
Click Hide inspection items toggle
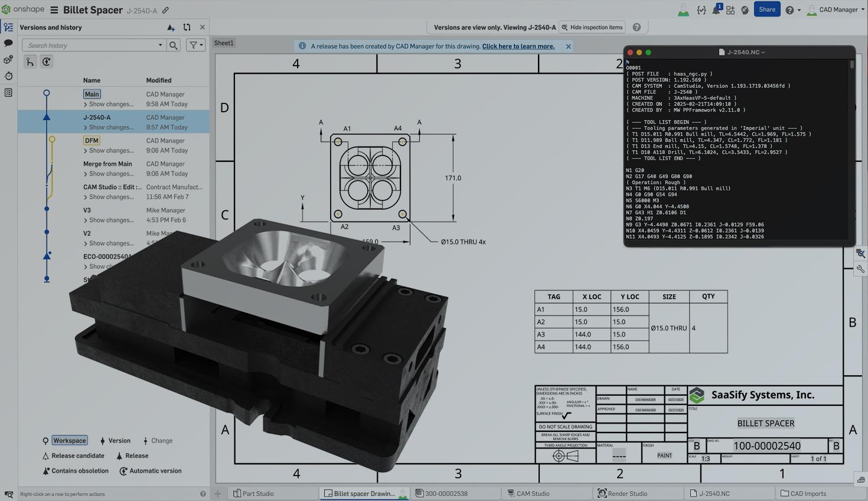click(x=592, y=27)
